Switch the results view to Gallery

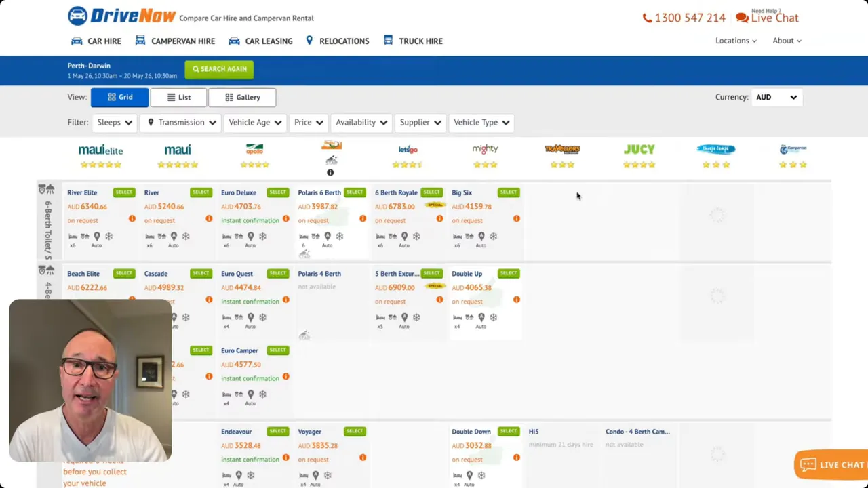pos(242,97)
